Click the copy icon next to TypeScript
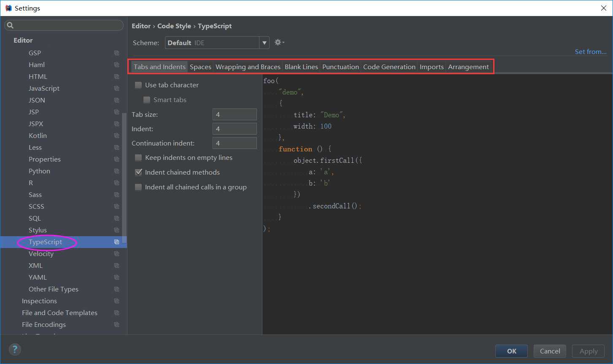 116,242
